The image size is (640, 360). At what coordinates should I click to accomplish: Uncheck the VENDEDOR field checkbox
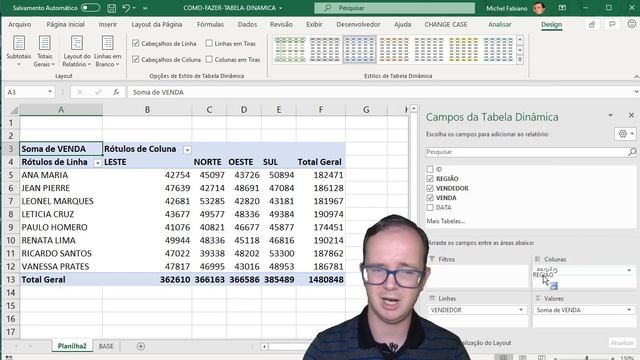coord(430,188)
